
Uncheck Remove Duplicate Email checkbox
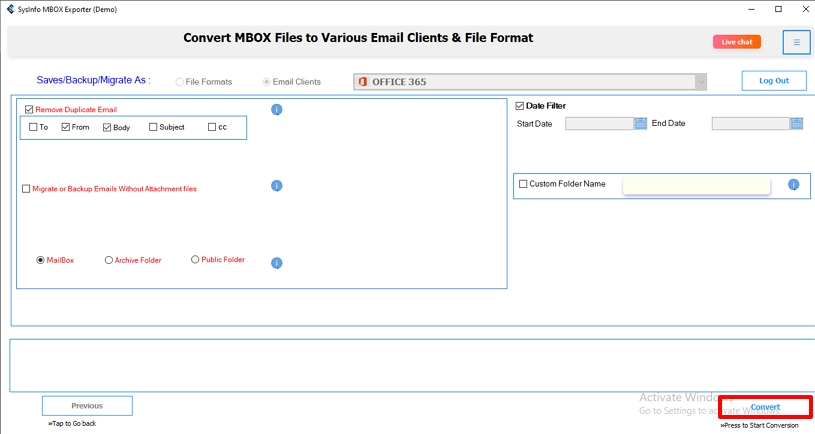[x=29, y=109]
